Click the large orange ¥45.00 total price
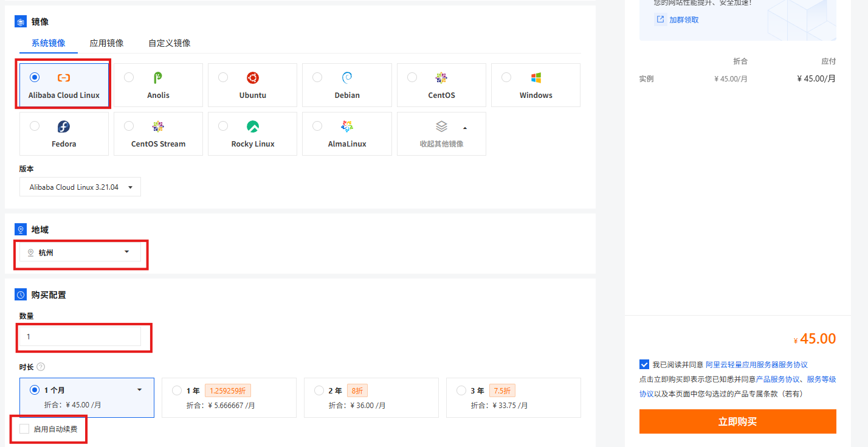 pyautogui.click(x=815, y=339)
